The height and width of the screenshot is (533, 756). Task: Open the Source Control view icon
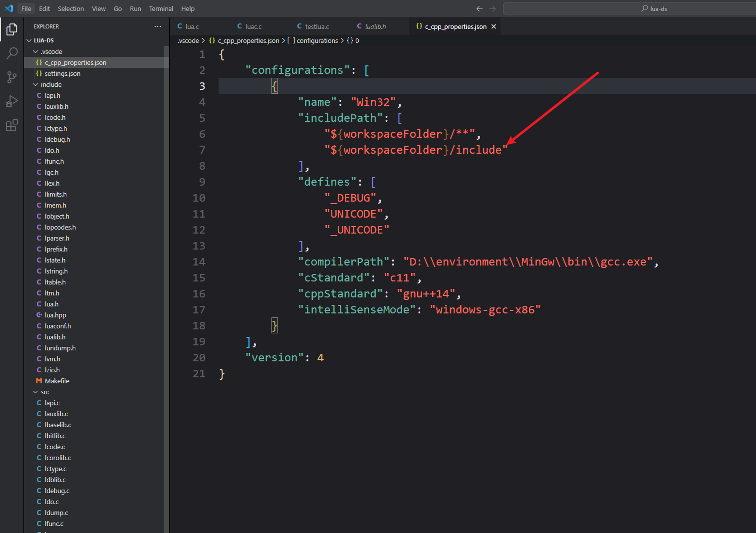click(x=11, y=77)
